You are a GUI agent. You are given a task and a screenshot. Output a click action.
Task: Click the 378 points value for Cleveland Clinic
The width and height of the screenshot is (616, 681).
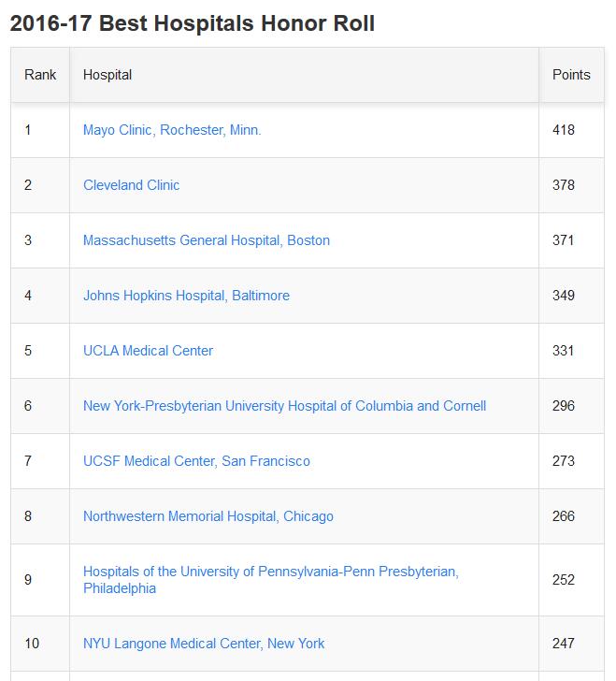click(564, 185)
